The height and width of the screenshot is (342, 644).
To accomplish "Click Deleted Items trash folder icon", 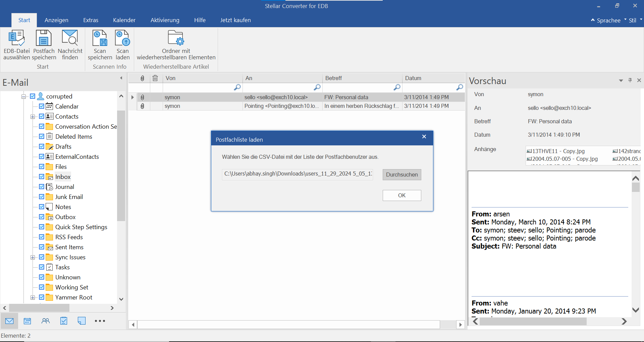I will click(49, 136).
